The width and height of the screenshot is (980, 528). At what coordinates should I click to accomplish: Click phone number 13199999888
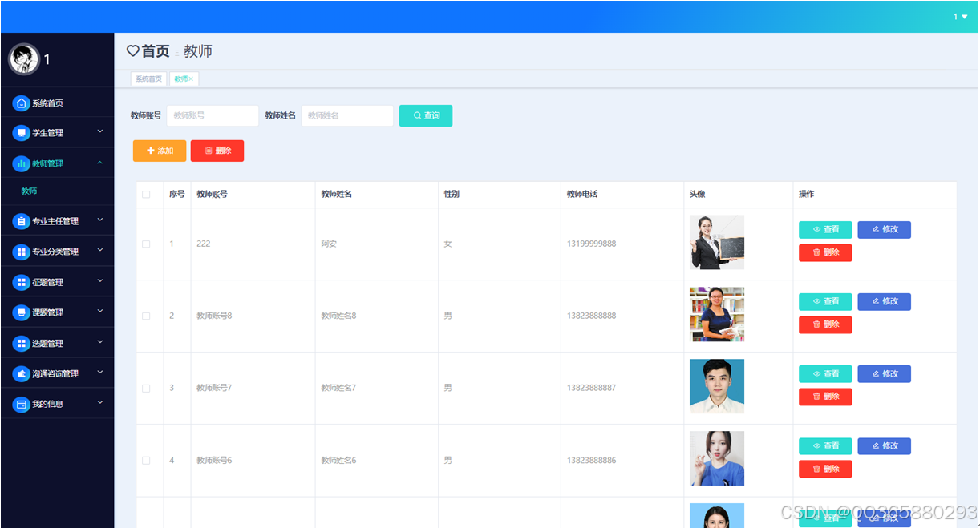click(592, 244)
